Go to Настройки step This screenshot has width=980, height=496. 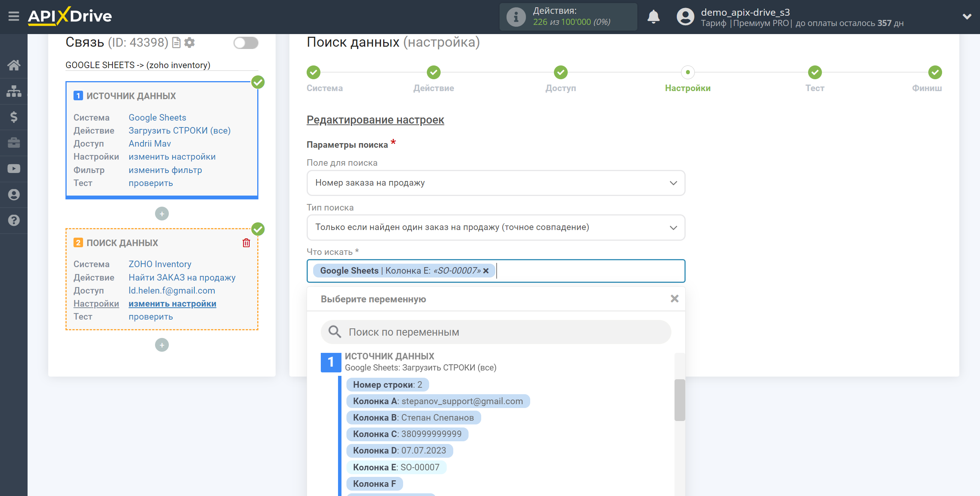pyautogui.click(x=688, y=72)
